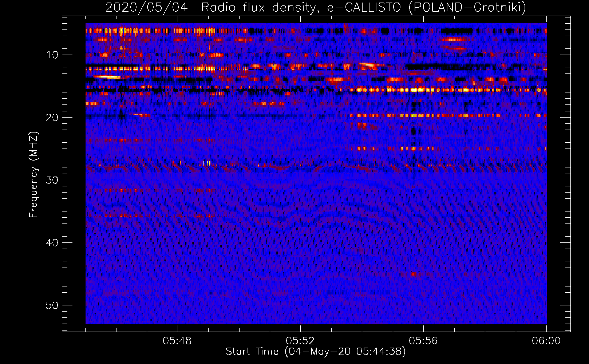Viewport: 589px width, 364px height.
Task: Click the '20' frequency tick label
Action: tap(52, 118)
